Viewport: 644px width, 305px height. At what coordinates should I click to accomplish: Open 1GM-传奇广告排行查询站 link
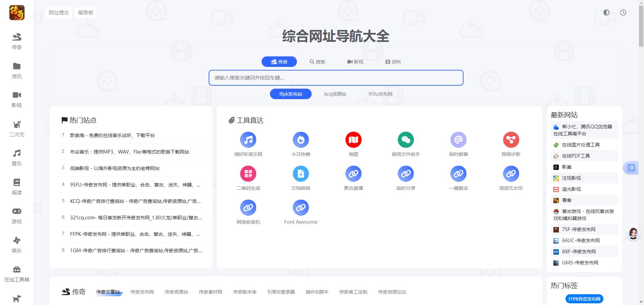pyautogui.click(x=136, y=251)
